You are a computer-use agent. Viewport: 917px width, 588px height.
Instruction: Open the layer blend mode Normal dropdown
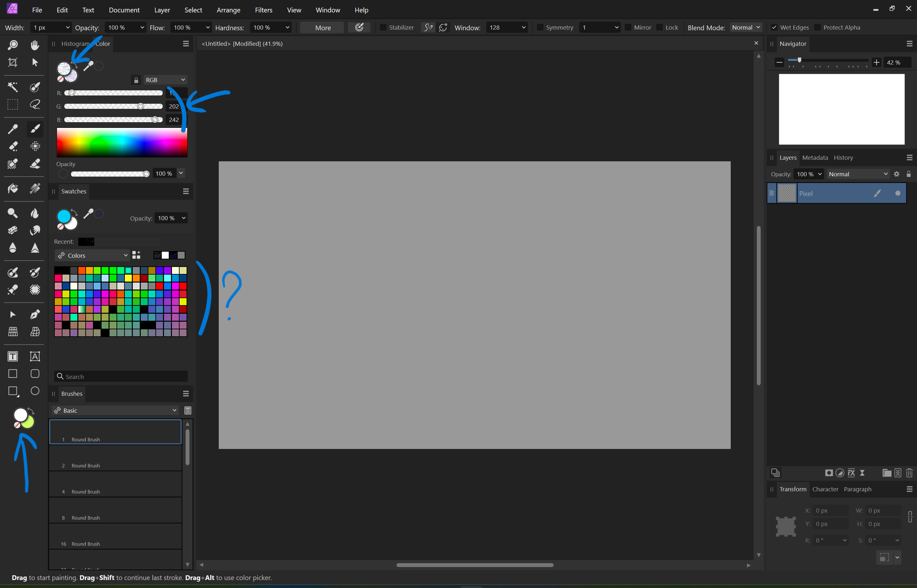coord(858,174)
